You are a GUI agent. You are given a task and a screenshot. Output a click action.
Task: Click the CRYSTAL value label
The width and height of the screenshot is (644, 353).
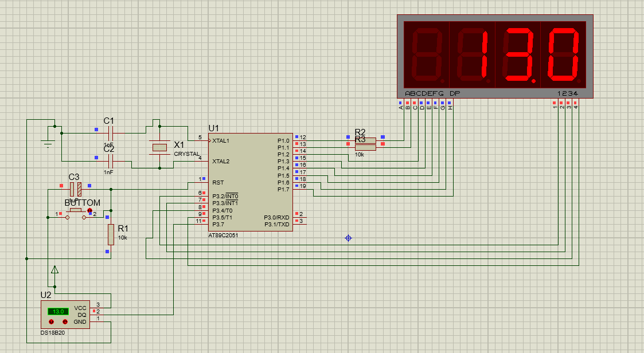coord(187,154)
